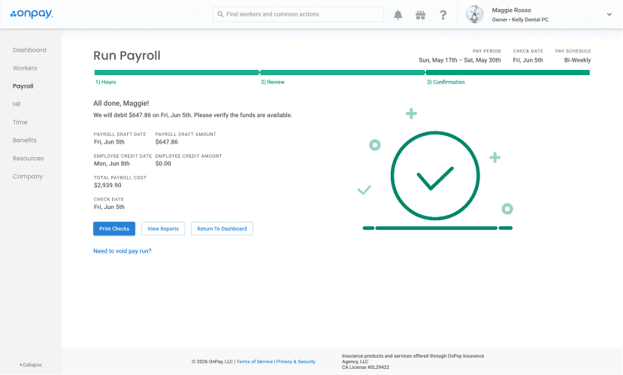Click the Hours progress bar segment
The width and height of the screenshot is (623, 375).
176,72
